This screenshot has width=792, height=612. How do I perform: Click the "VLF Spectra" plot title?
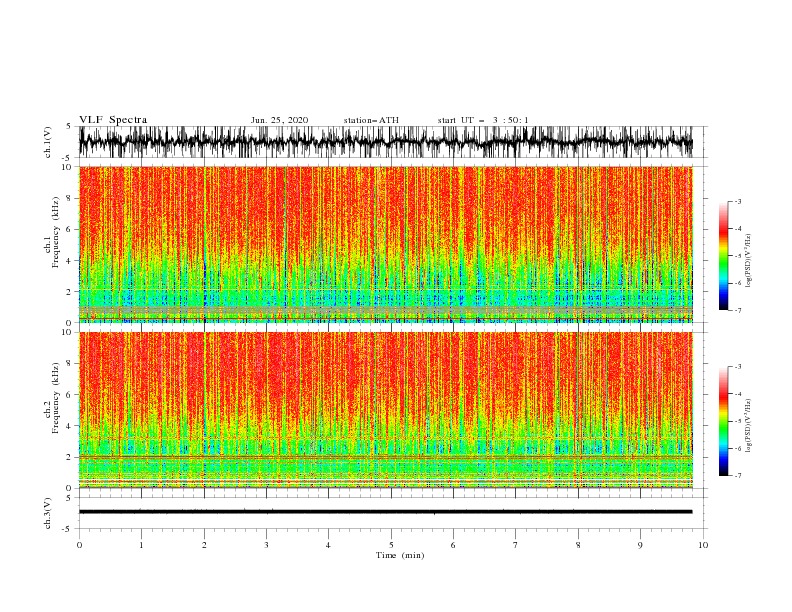113,120
